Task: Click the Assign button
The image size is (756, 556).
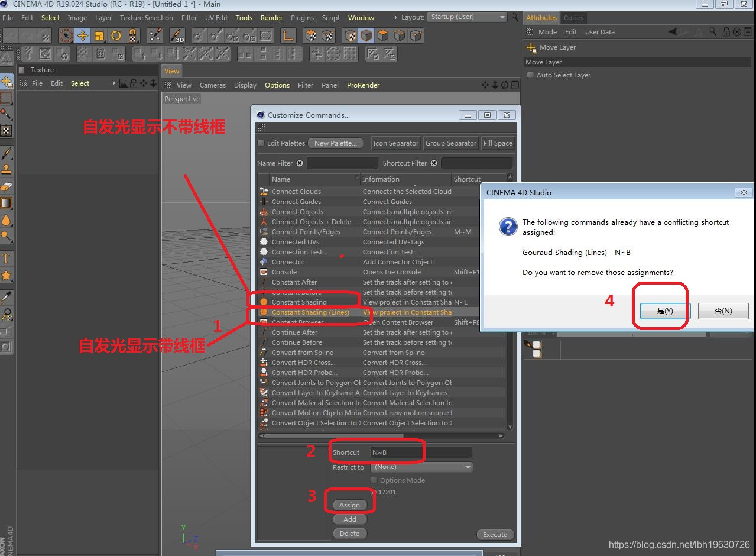Action: 349,505
